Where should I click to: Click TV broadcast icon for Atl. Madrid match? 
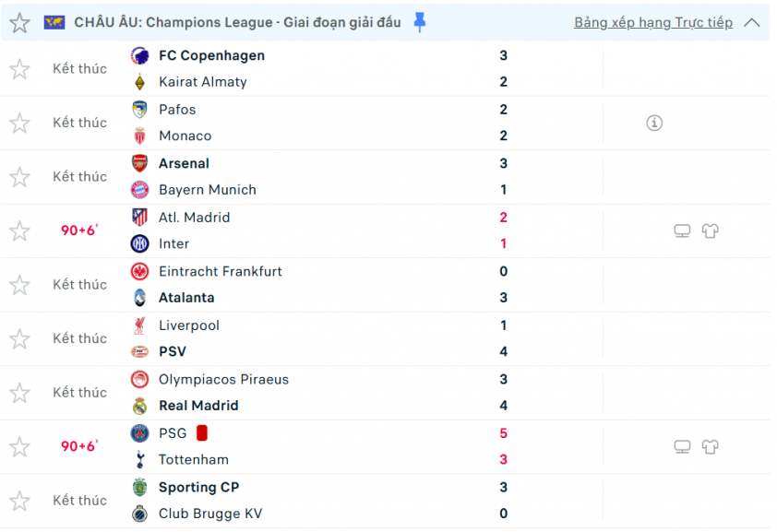coord(682,231)
